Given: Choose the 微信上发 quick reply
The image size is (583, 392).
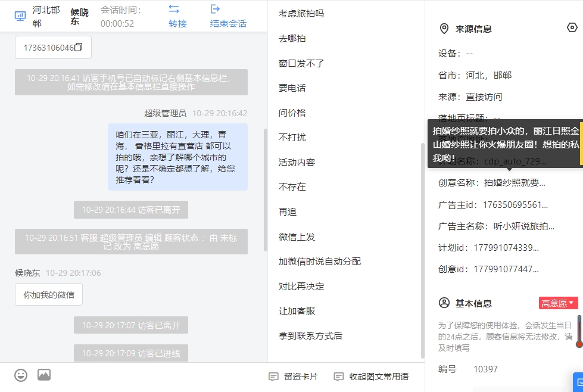Looking at the screenshot, I should pyautogui.click(x=297, y=237).
